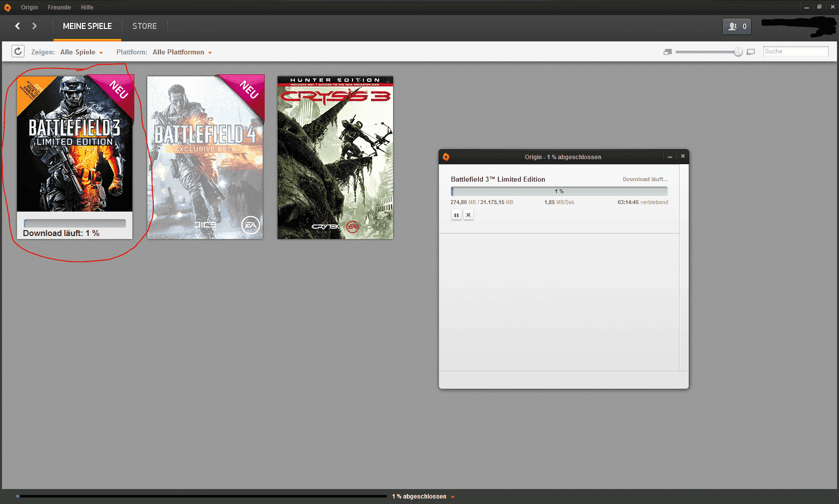This screenshot has width=839, height=504.
Task: Click Origin icon in download window title
Action: pos(446,157)
